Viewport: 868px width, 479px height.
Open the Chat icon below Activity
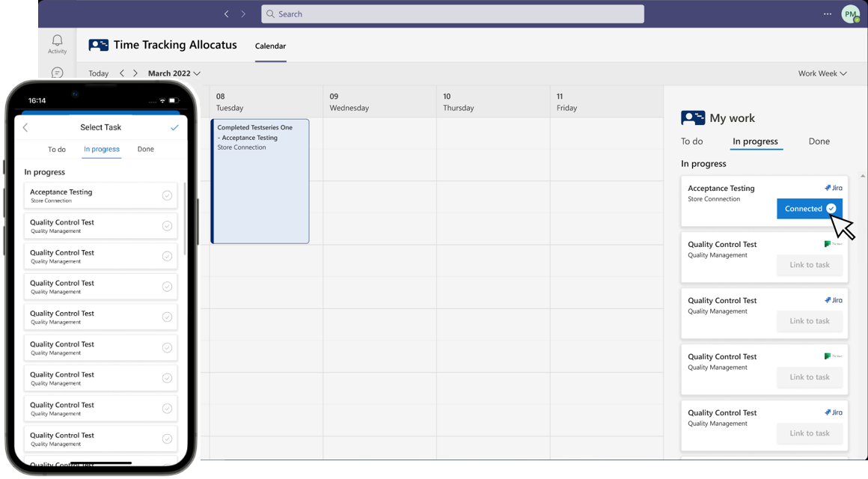point(57,73)
